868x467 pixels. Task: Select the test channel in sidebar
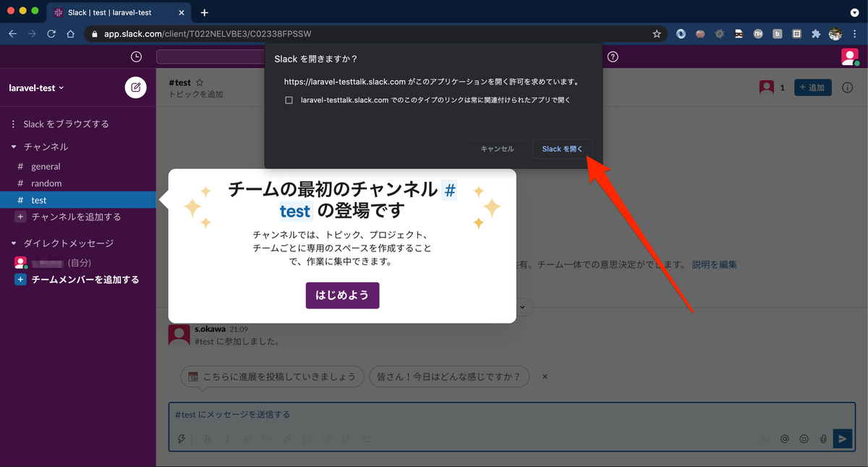click(78, 200)
